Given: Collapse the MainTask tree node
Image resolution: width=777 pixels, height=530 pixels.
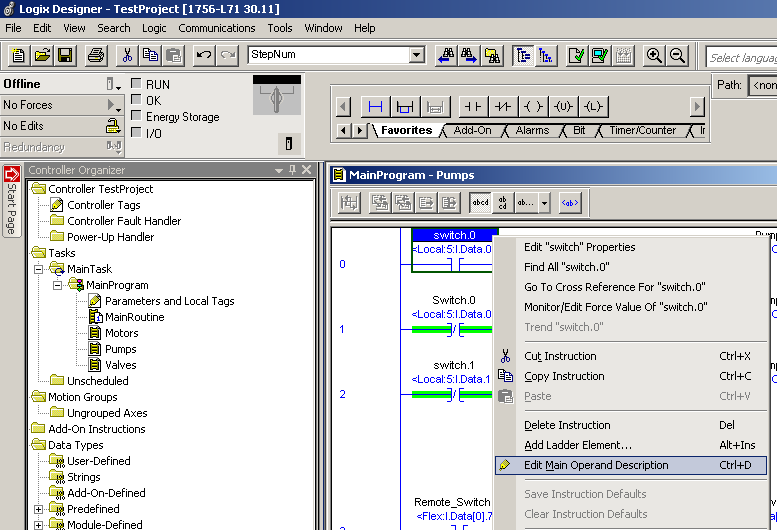Looking at the screenshot, I should [x=38, y=269].
